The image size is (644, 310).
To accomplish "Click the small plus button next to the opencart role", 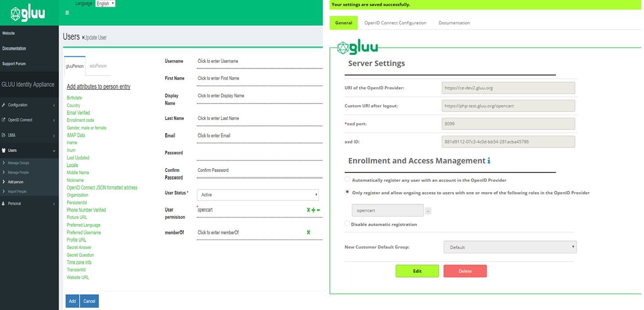I will (428, 211).
